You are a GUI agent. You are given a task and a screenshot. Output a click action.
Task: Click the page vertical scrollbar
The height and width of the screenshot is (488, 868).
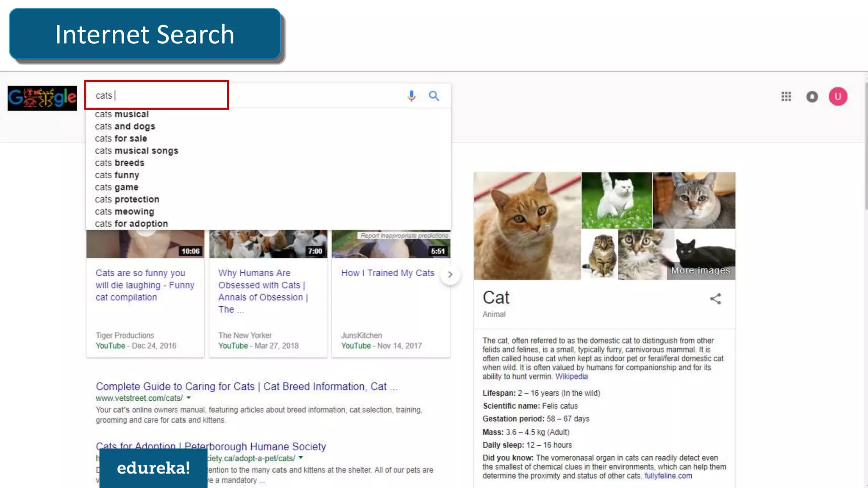coord(866,146)
